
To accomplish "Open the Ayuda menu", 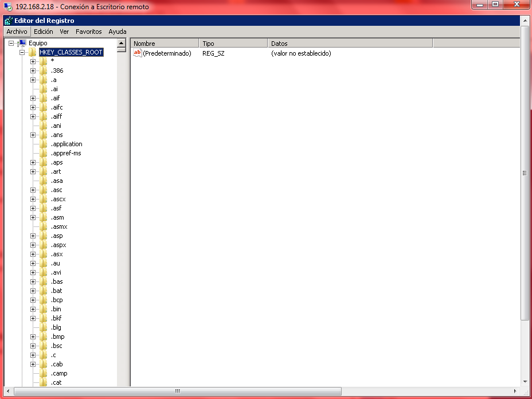I will 117,32.
